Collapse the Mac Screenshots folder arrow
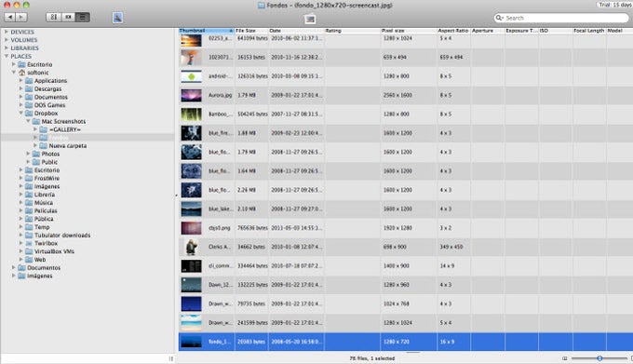Image resolution: width=633 pixels, height=364 pixels. click(28, 121)
